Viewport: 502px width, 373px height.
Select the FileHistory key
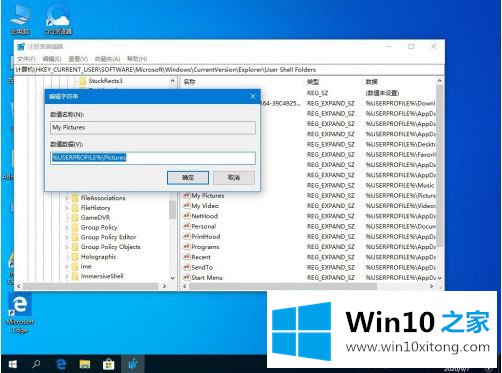[x=95, y=208]
